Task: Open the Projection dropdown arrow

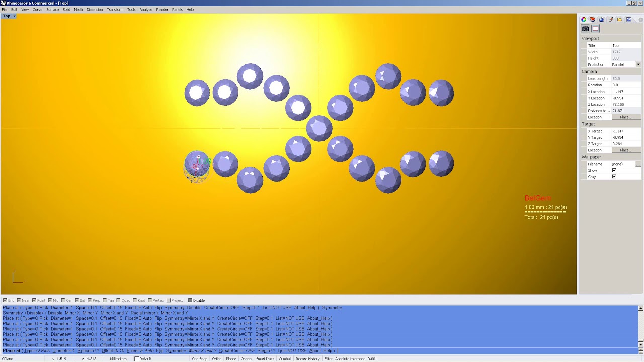Action: pos(638,65)
